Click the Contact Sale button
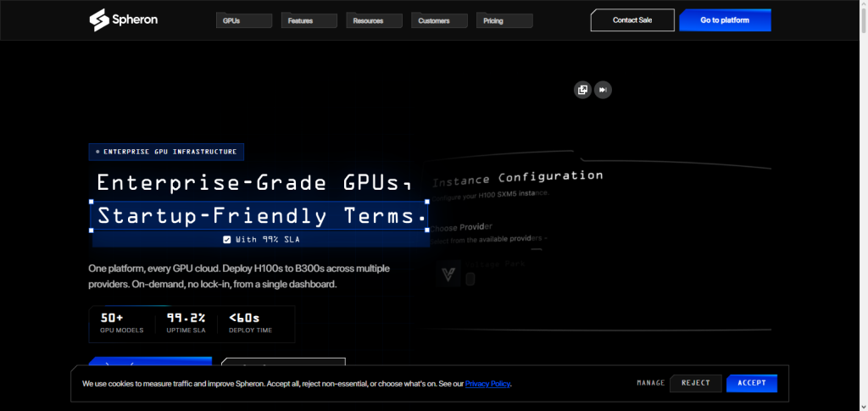The height and width of the screenshot is (411, 868). coord(632,19)
